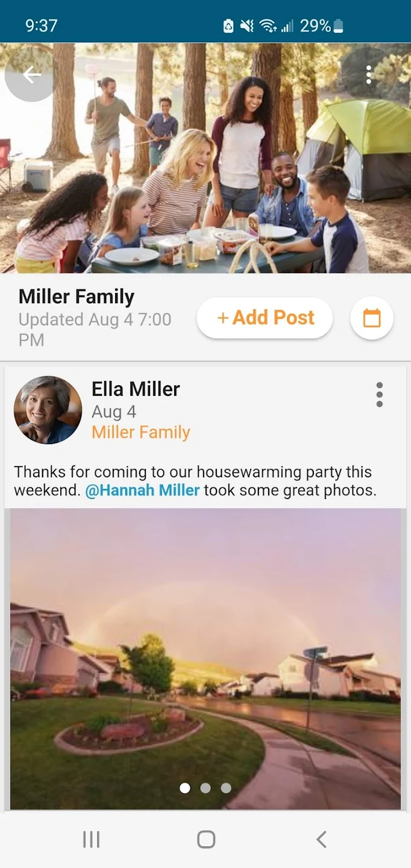Switch to the second photo carousel dot
Screen dimensions: 411x868
click(x=205, y=788)
